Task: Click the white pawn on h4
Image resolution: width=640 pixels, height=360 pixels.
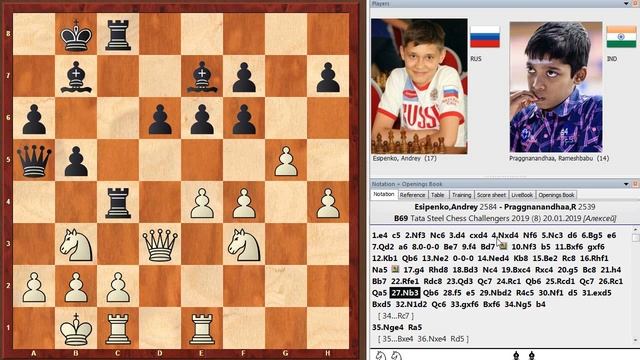Action: pyautogui.click(x=328, y=203)
